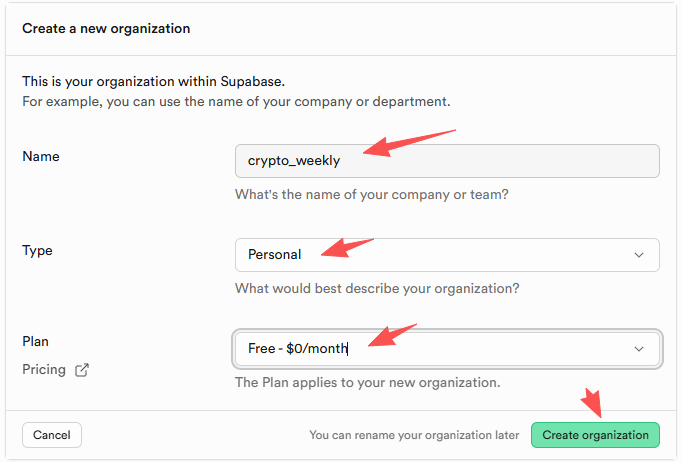
Task: Click the 'Plan applies to your new organization' hint
Action: tap(367, 382)
